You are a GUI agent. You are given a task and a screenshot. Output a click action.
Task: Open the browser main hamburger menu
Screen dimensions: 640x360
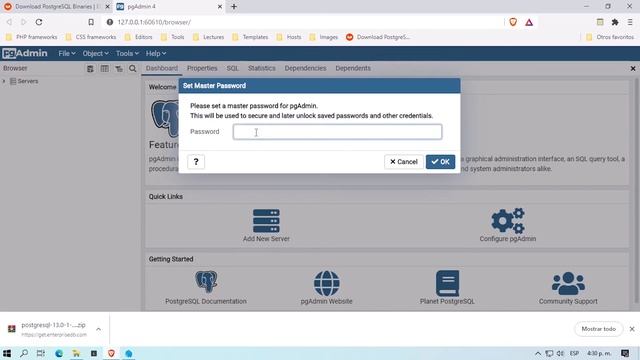coord(630,22)
